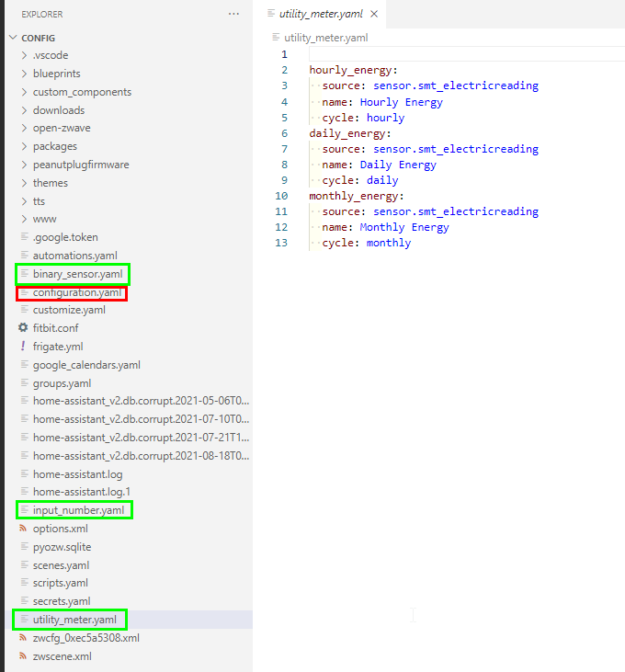Click the sensor.smt_electricreading value on line 3

coord(456,85)
